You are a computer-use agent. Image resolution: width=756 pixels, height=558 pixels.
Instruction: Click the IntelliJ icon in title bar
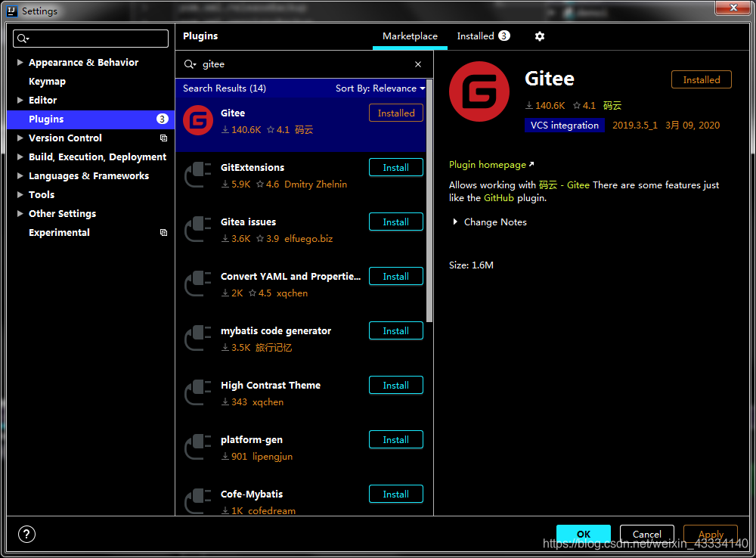click(11, 11)
